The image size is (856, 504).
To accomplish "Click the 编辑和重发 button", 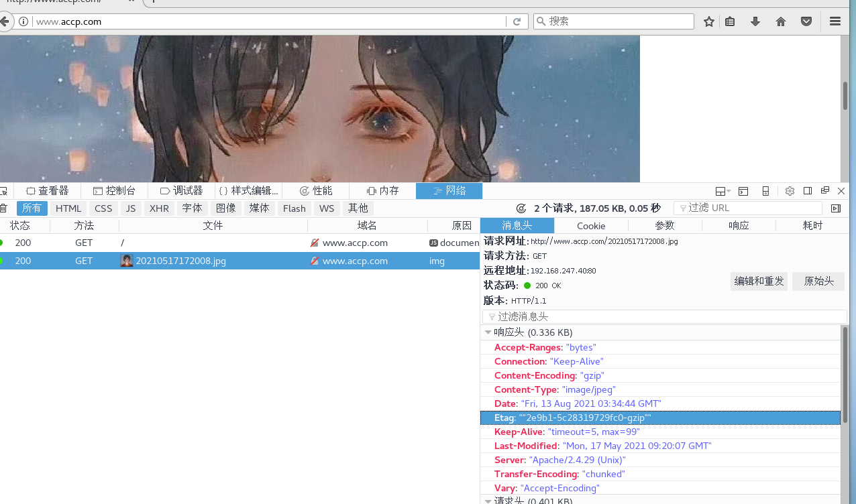I will (x=759, y=281).
